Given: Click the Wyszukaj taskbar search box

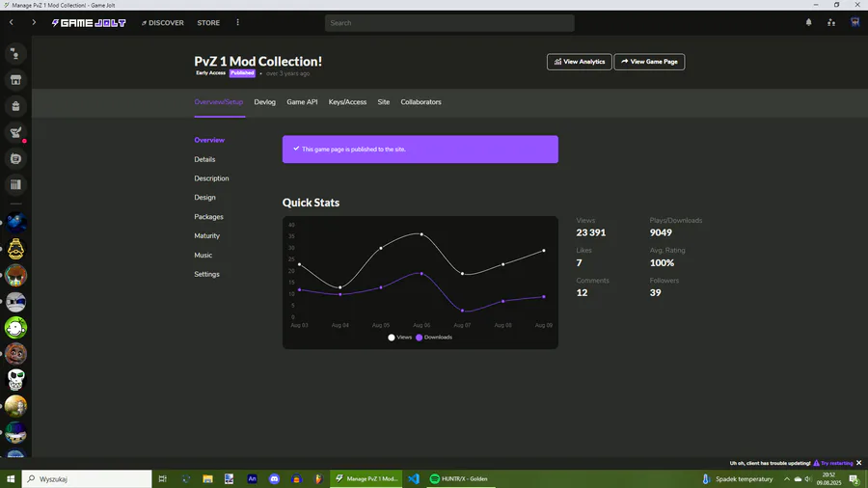Looking at the screenshot, I should (x=87, y=478).
